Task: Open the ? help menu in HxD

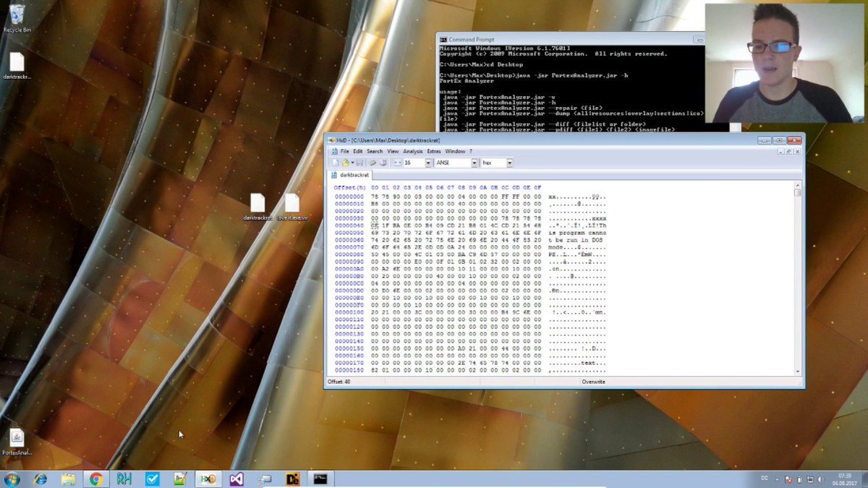Action: 471,151
